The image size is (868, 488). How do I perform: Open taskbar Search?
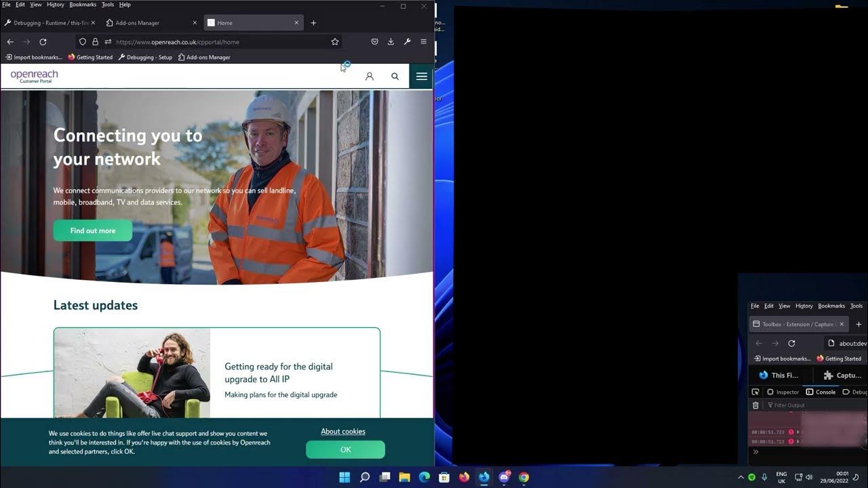(365, 477)
